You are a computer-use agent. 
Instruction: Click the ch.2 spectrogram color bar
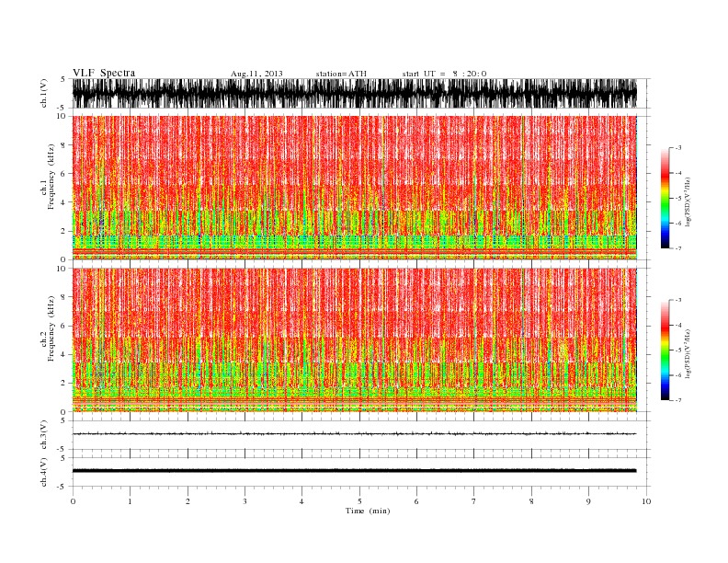click(x=665, y=350)
